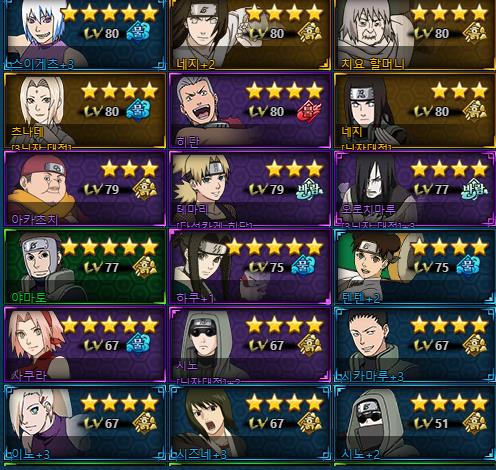This screenshot has height=470, width=496.
Task: Click the earth element icon on 야마토 card
Action: click(144, 267)
